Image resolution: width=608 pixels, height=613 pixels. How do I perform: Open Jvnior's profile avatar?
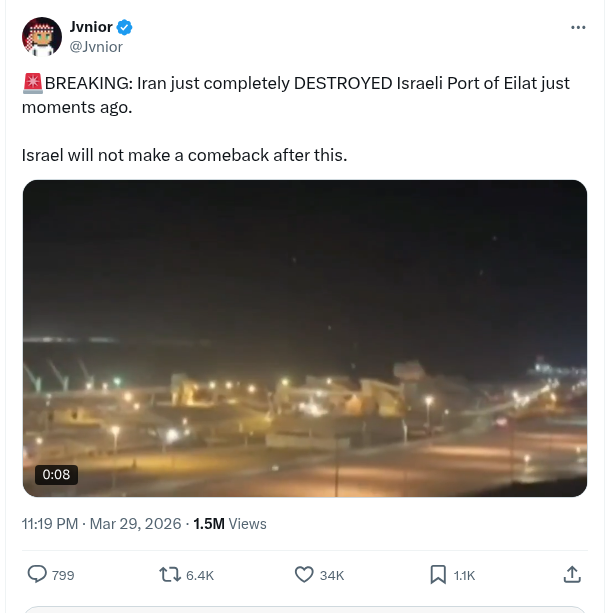pyautogui.click(x=41, y=36)
